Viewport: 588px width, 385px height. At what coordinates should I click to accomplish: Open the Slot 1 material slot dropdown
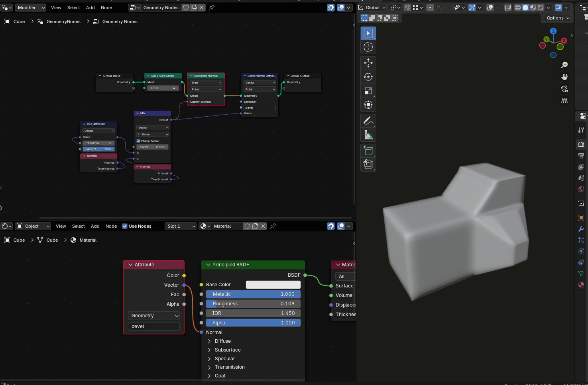click(x=181, y=226)
